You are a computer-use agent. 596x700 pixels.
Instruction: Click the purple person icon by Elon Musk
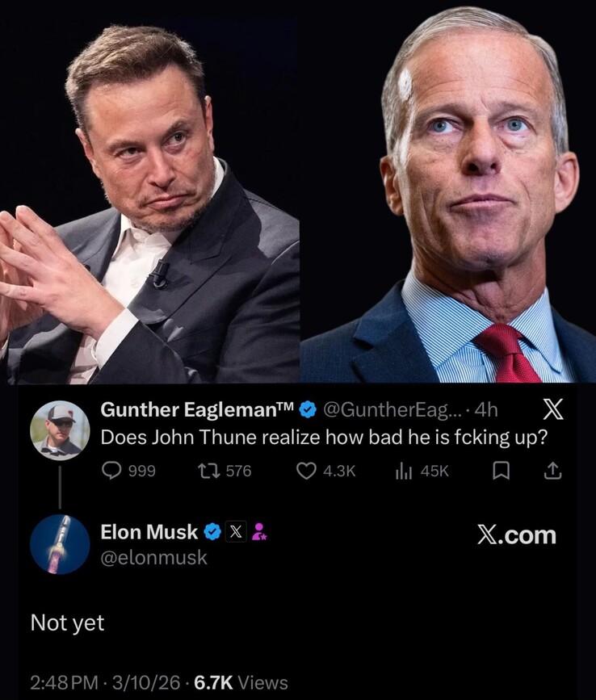click(260, 531)
